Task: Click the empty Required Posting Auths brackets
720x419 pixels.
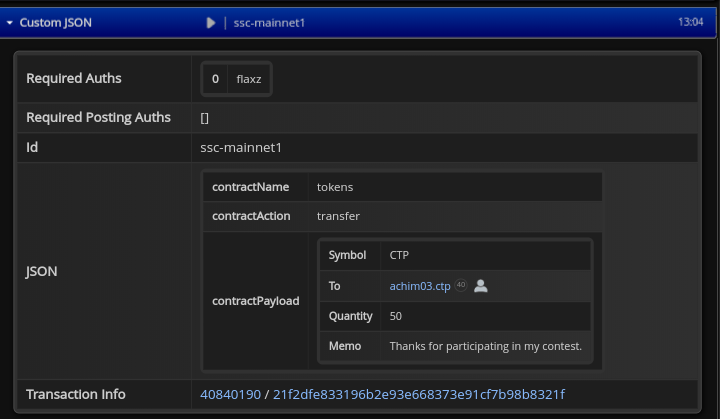Action: pyautogui.click(x=205, y=117)
